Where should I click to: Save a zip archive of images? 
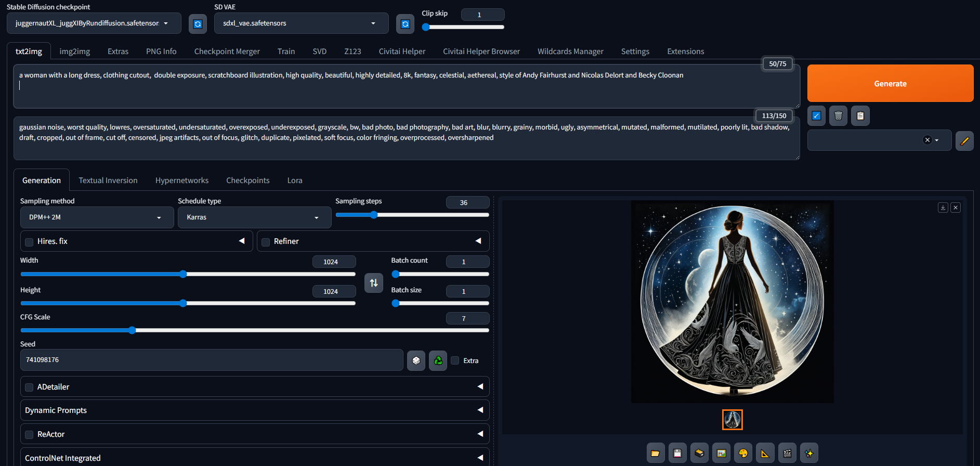(x=699, y=453)
